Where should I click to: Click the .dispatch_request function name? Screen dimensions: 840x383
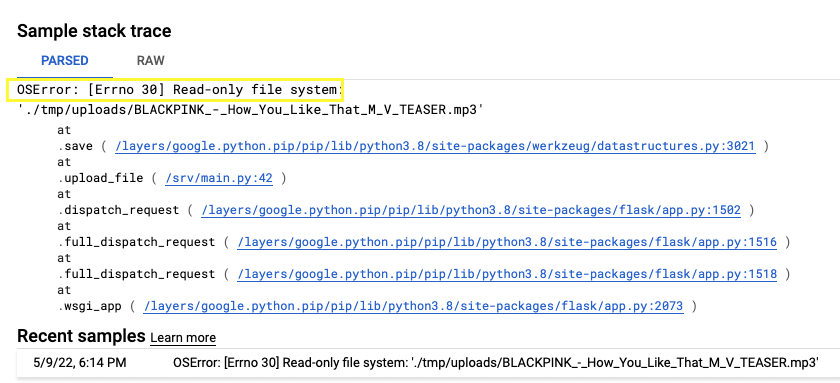[x=118, y=210]
